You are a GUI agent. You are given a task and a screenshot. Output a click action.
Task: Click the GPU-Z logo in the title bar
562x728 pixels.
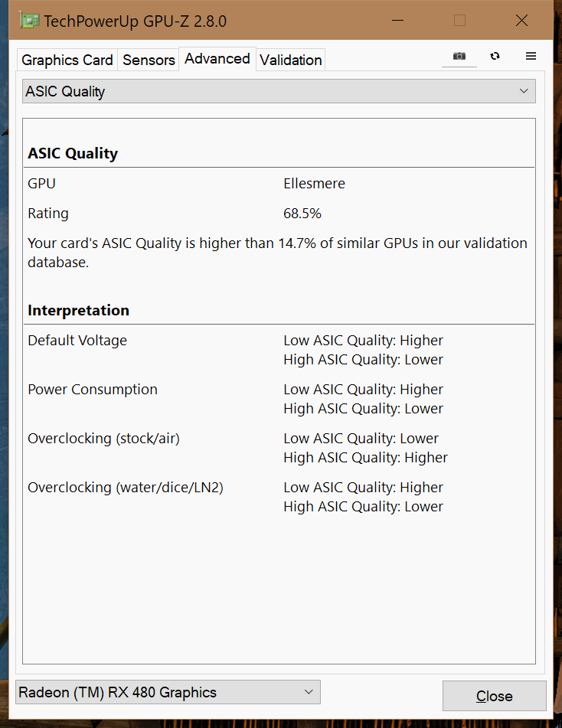click(29, 20)
